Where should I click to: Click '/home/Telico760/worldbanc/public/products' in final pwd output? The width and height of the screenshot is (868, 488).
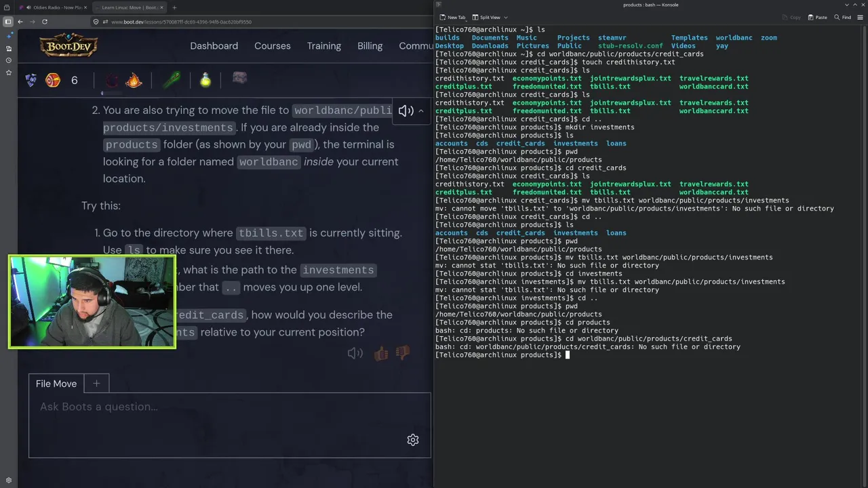(x=519, y=314)
